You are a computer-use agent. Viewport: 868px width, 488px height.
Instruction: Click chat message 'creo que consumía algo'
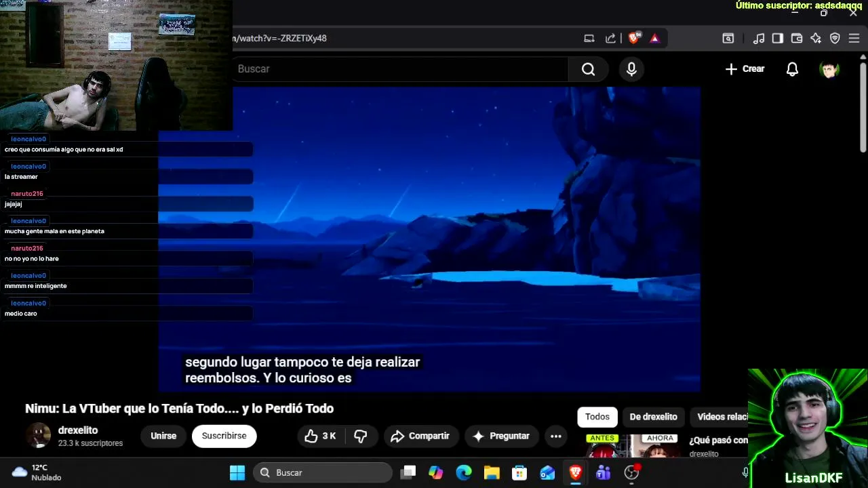[x=64, y=149]
